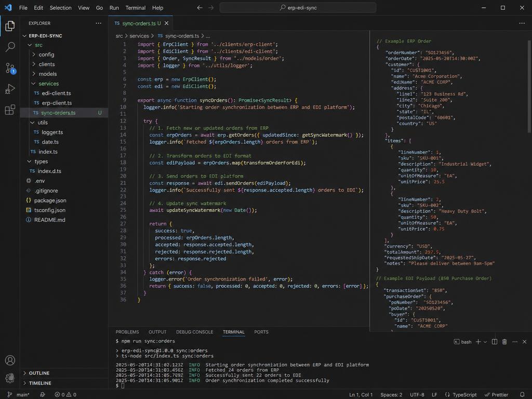Open notifications bell in status bar
532x399 pixels.
[x=522, y=395]
